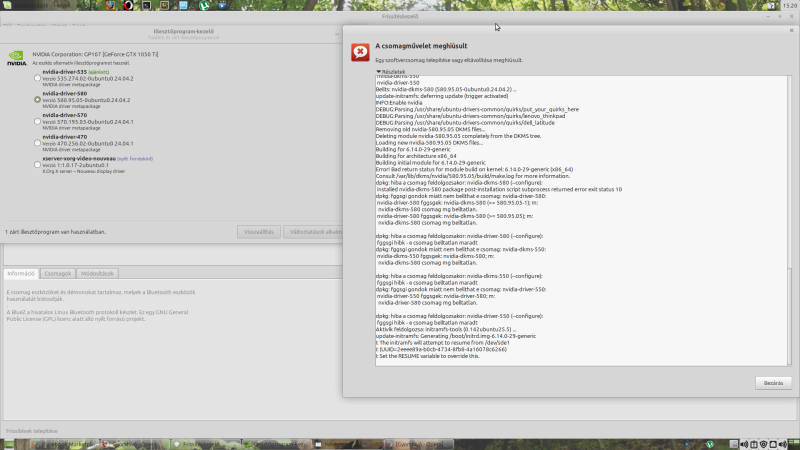Image resolution: width=800 pixels, height=450 pixels.
Task: Choose the nvidia-driver-470 option
Action: click(37, 143)
